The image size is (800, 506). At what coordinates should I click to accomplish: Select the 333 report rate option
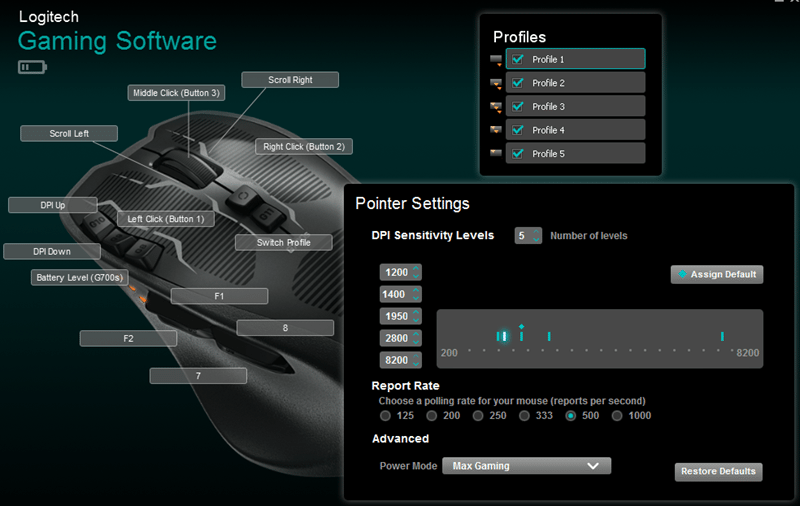524,416
